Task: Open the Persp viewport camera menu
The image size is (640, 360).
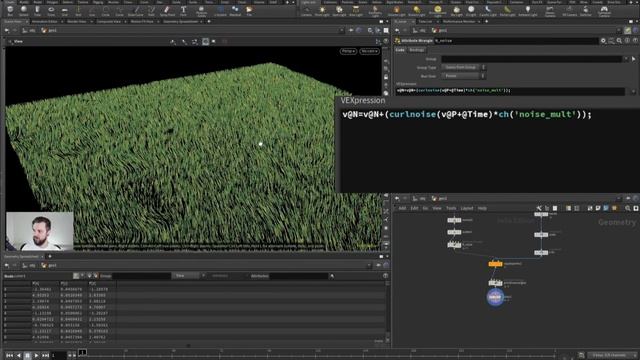Action: 348,51
